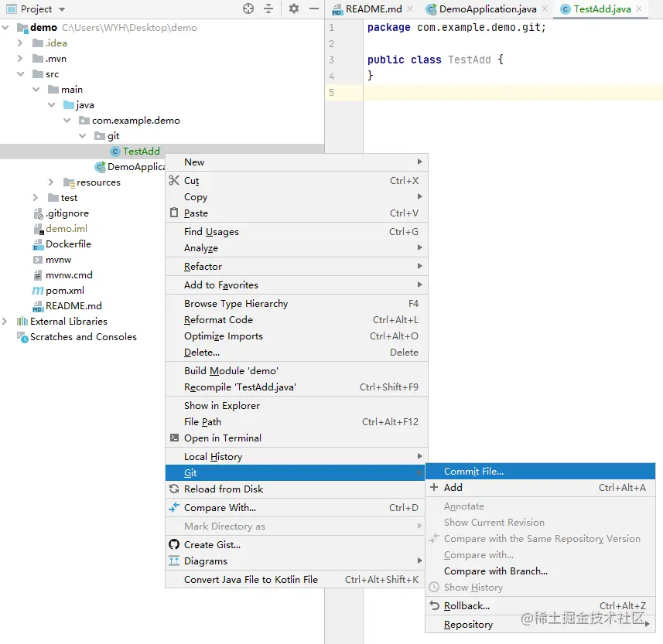
Task: Choose Create Gist...
Action: [x=296, y=545]
